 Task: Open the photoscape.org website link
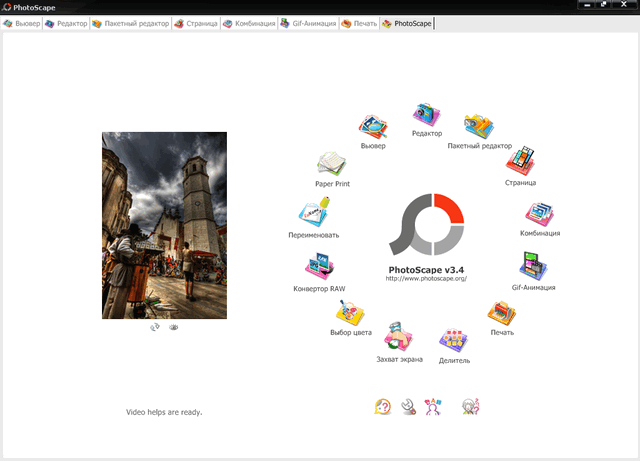tap(426, 278)
